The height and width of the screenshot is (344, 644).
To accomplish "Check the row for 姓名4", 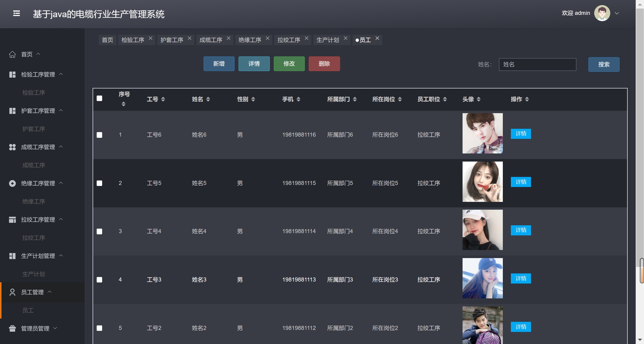I will click(x=99, y=232).
